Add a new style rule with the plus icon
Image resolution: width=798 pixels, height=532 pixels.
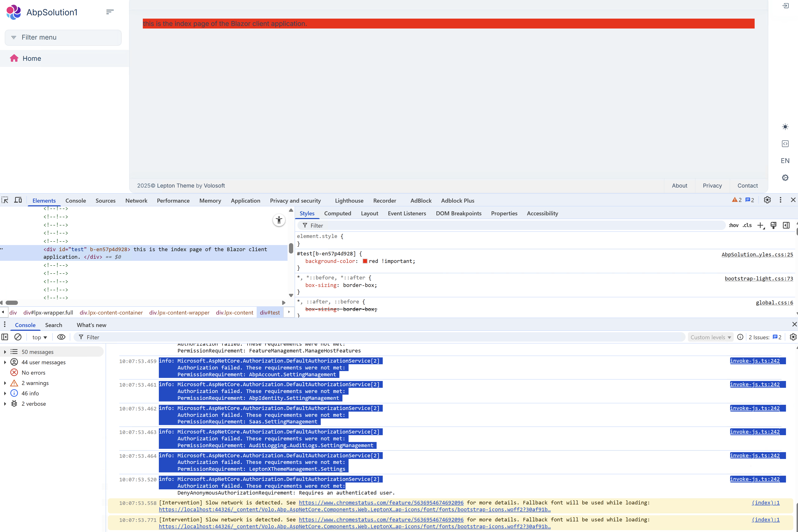[x=761, y=226]
